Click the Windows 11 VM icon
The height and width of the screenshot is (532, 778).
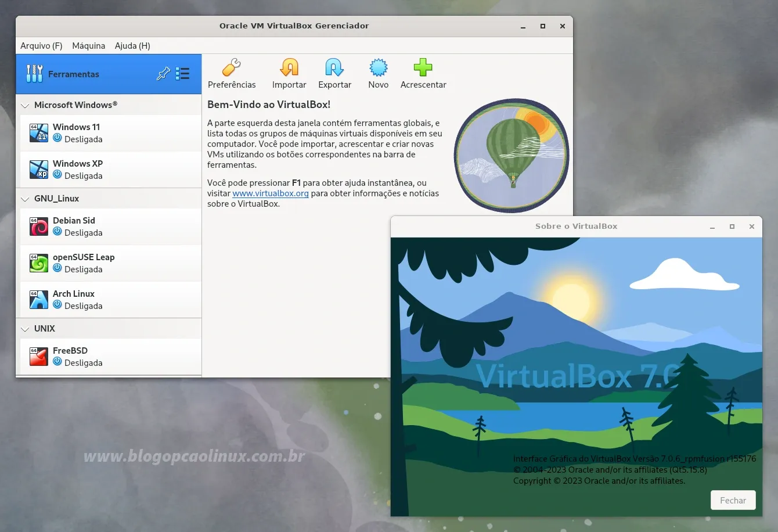39,133
